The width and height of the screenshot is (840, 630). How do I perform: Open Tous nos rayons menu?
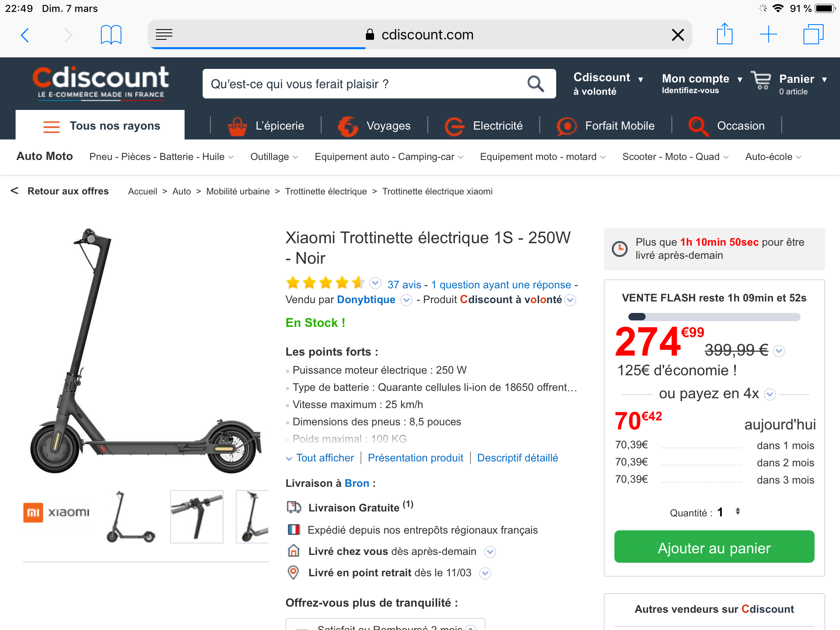coord(101,126)
